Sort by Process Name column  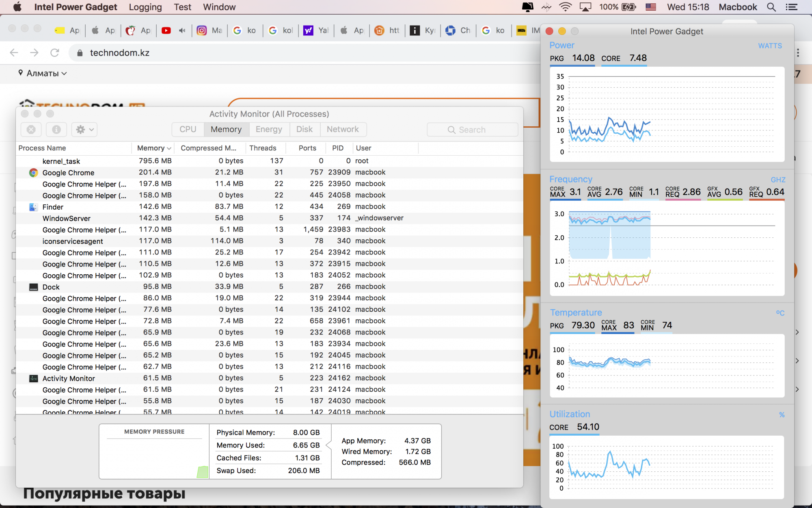tap(73, 148)
